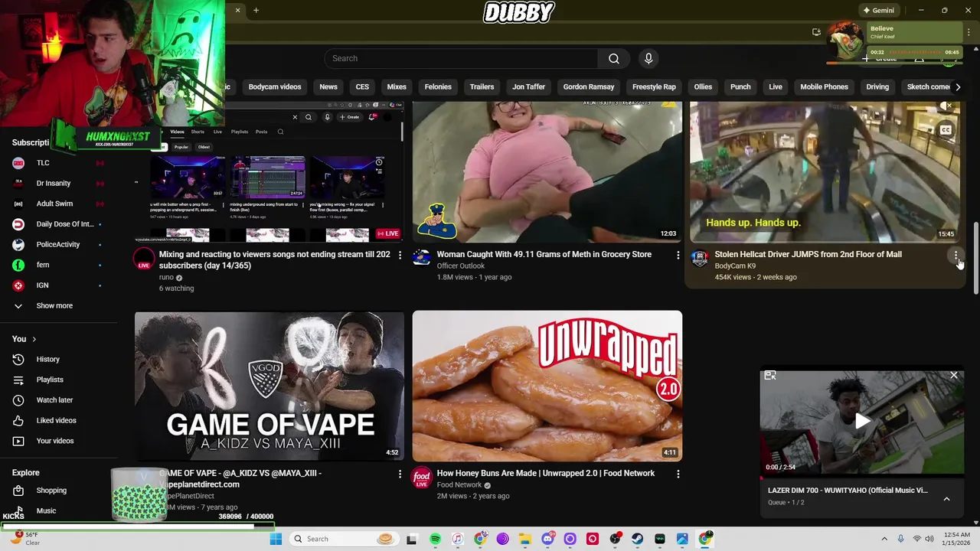The width and height of the screenshot is (980, 551).
Task: Seek the miniplayer red progress bar
Action: 862,477
